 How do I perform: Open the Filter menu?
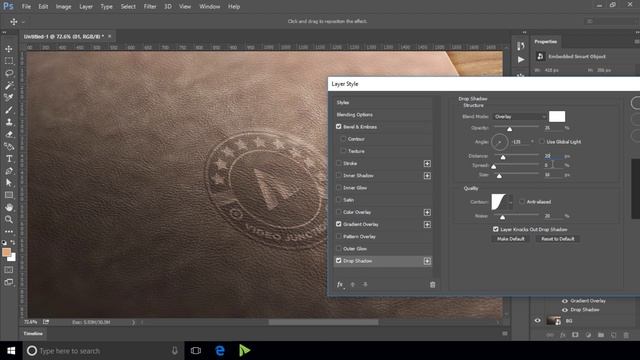click(150, 7)
